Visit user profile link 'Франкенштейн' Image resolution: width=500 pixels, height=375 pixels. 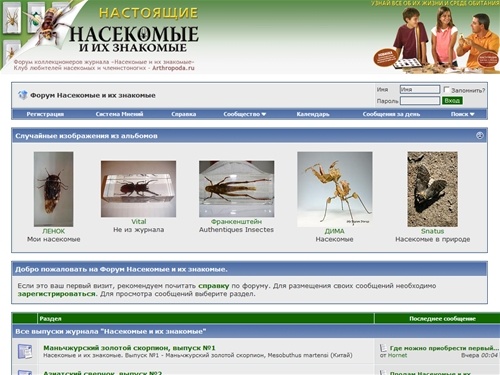tap(237, 222)
